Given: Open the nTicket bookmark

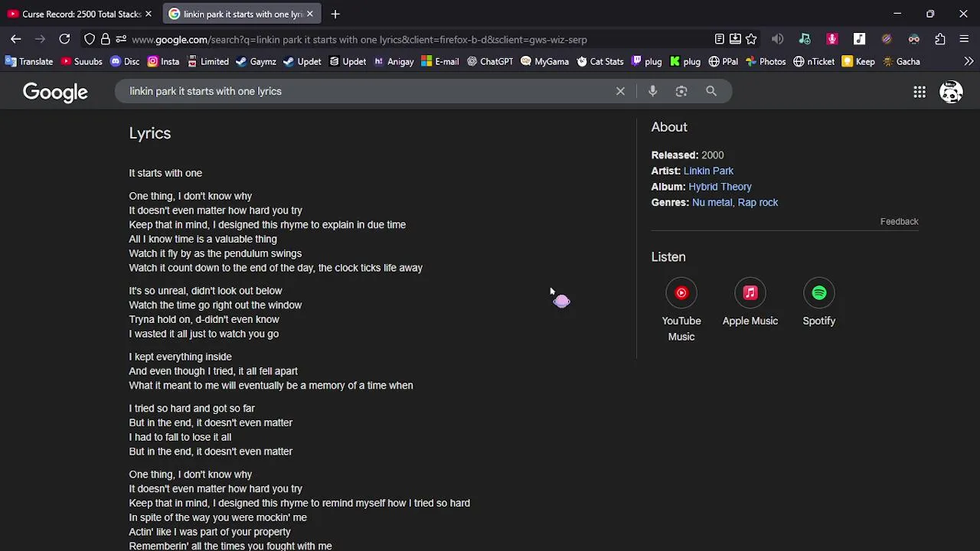Looking at the screenshot, I should 814,61.
